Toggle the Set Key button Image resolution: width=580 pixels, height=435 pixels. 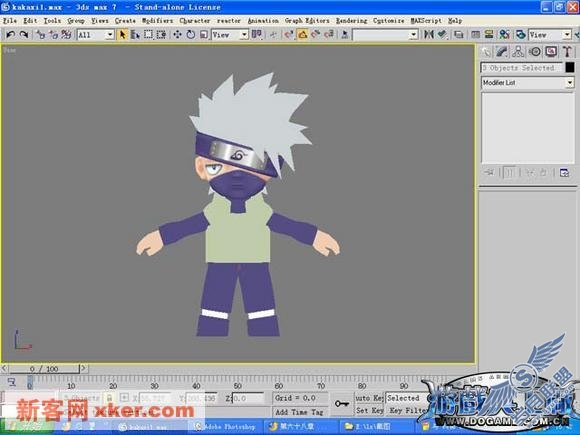click(369, 411)
